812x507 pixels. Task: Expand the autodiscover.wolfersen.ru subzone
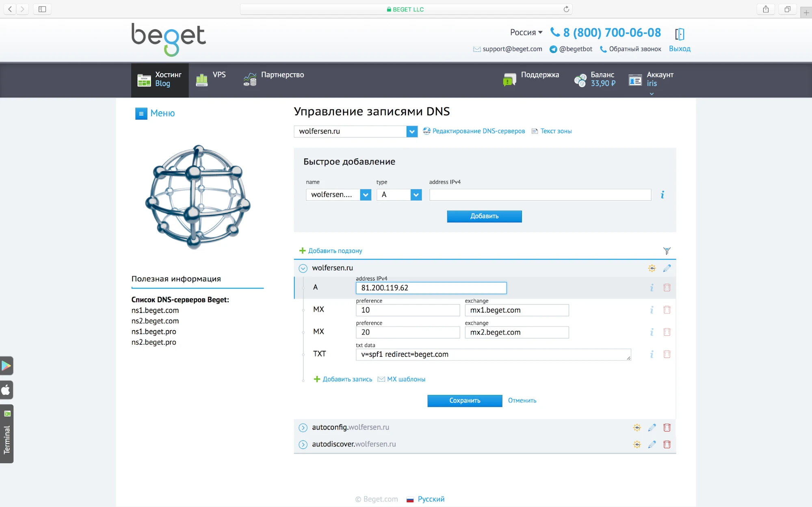tap(303, 444)
